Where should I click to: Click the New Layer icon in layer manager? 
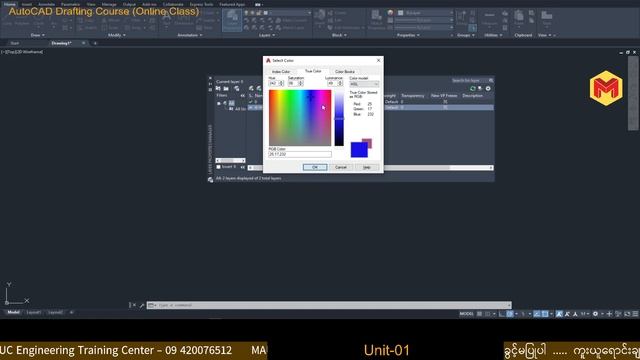click(x=251, y=88)
